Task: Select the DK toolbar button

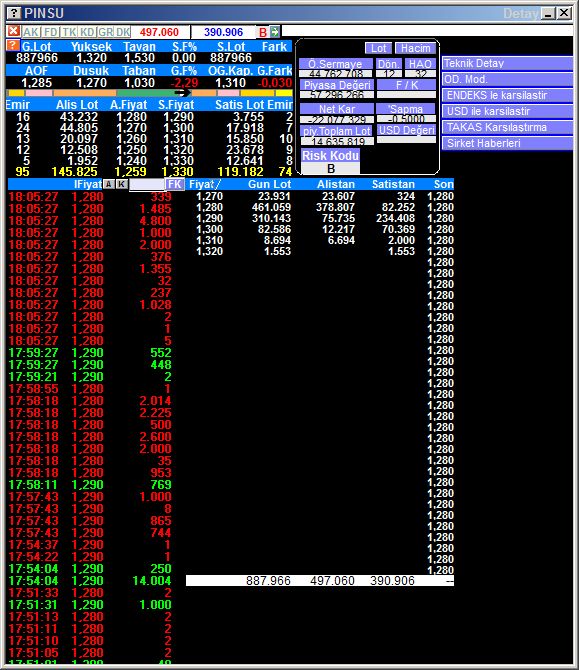Action: (x=123, y=32)
